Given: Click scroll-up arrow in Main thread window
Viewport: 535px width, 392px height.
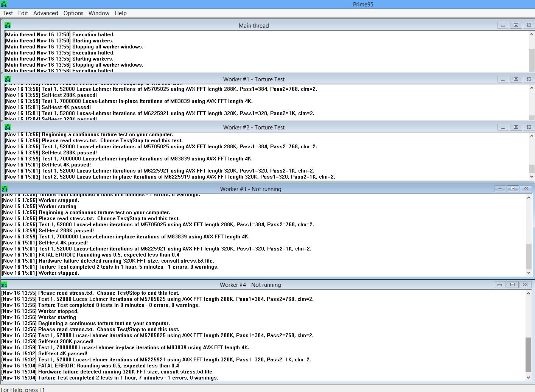Looking at the screenshot, I should [532, 34].
